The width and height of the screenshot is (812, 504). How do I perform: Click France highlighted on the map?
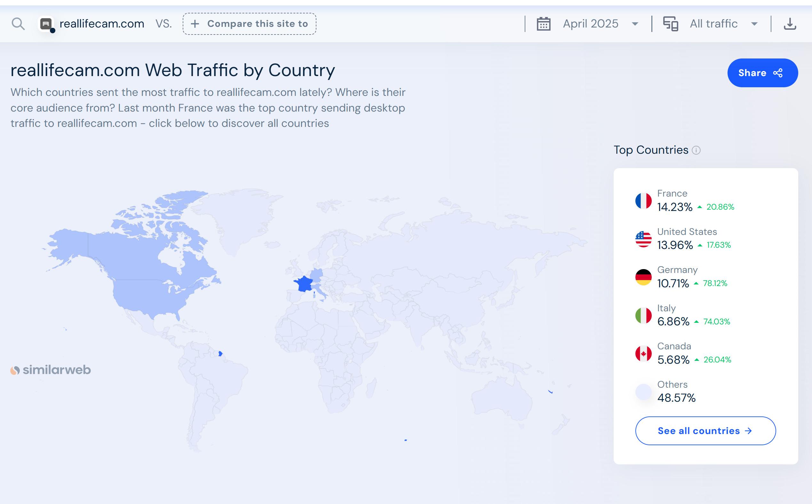(x=304, y=284)
